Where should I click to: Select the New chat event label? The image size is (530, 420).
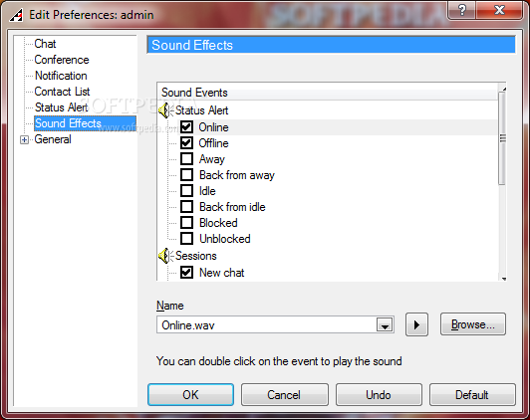222,273
